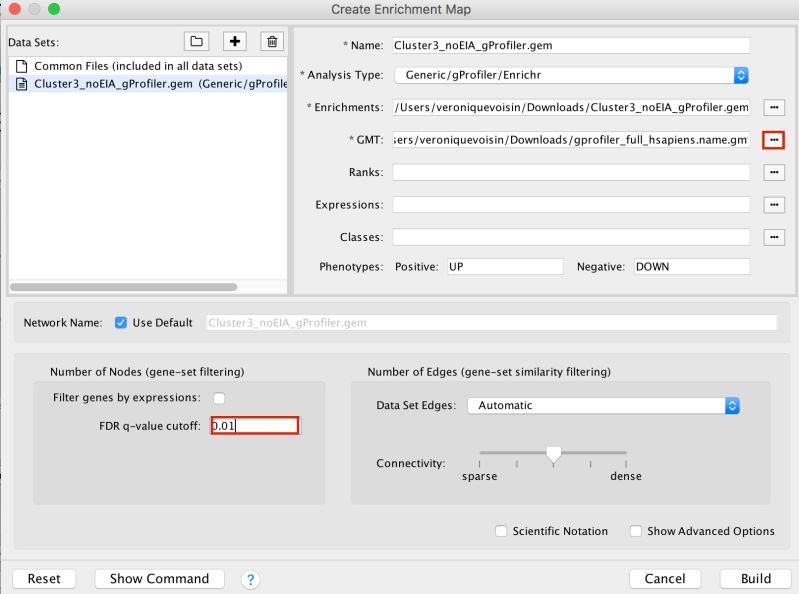Click the Connectivity slider handle

pos(553,454)
